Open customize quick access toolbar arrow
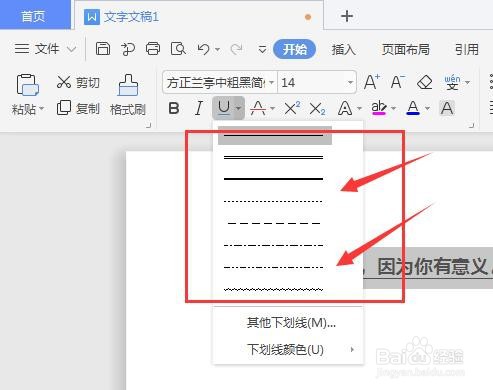Viewport: 493px width, 390px height. click(x=262, y=49)
